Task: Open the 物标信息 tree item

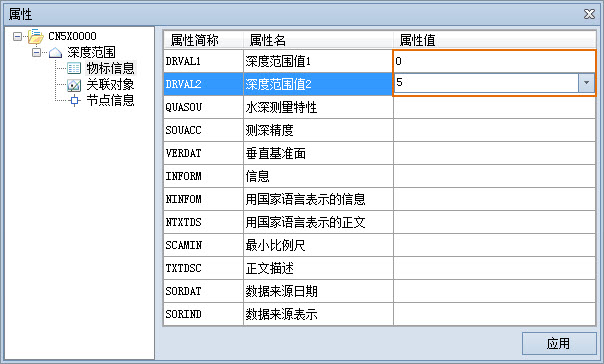Action: point(110,68)
